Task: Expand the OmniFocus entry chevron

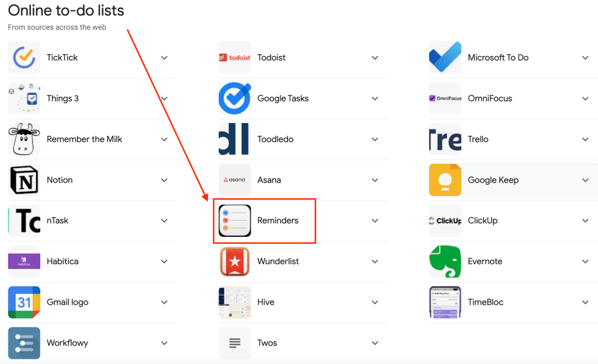Action: [x=585, y=99]
